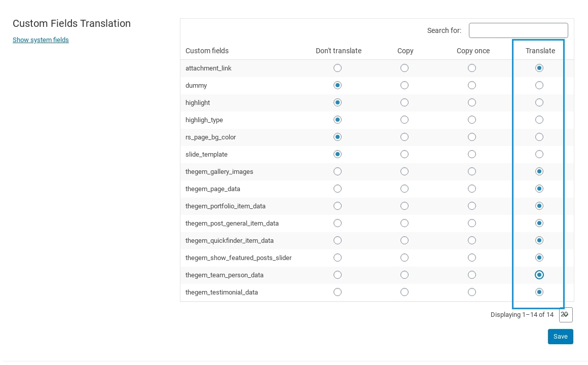Viewport: 588px width, 365px height.
Task: Select Copy once for thegem_testimonial_data
Action: (x=472, y=292)
